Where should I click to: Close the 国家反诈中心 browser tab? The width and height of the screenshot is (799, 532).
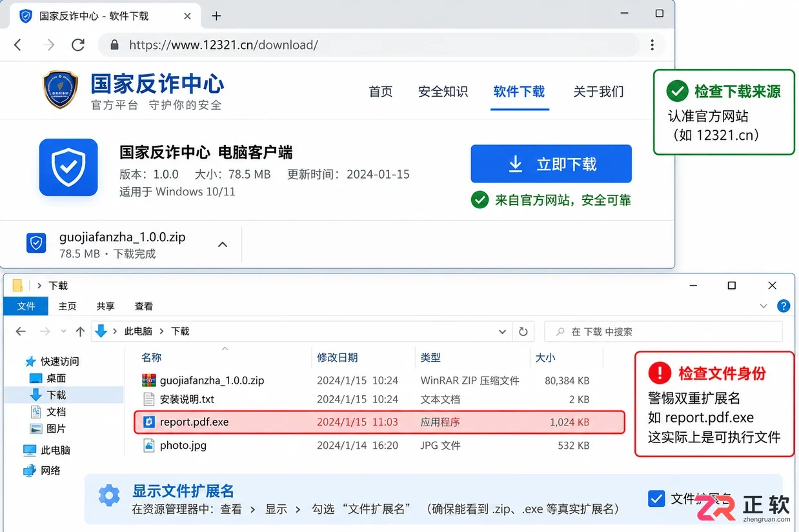[188, 15]
